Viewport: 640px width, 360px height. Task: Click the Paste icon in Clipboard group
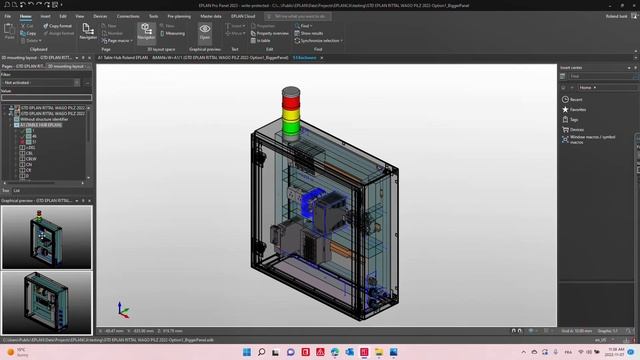click(9, 31)
